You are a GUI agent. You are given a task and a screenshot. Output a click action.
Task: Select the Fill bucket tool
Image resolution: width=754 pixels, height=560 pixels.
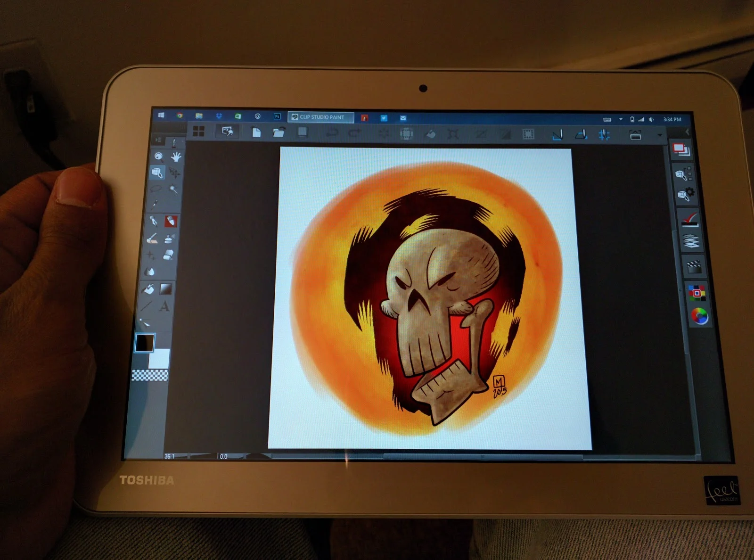(x=148, y=288)
